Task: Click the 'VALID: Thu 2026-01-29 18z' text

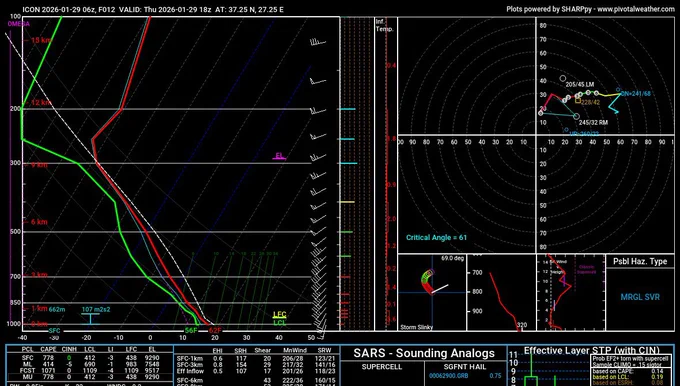Action: click(x=165, y=9)
